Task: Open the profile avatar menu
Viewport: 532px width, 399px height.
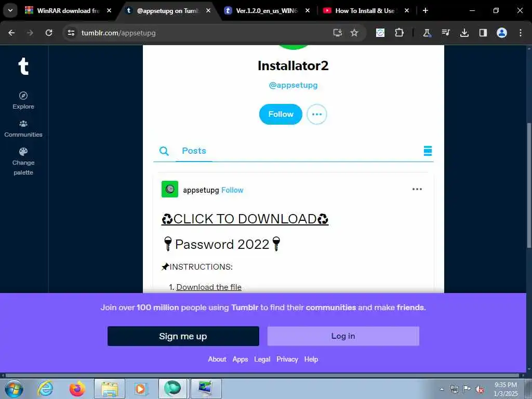Action: tap(502, 33)
